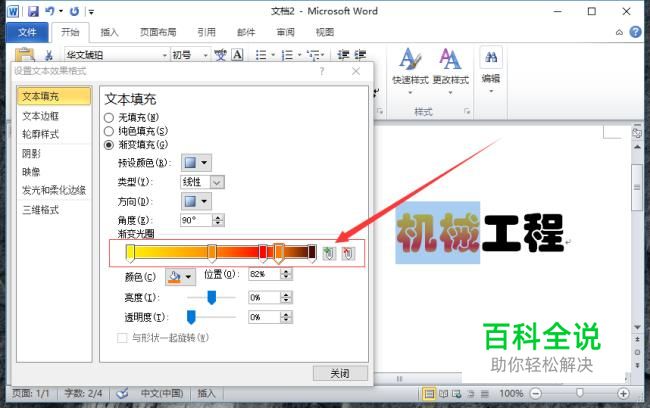The width and height of the screenshot is (650, 408).
Task: Click the character border A icon
Action: pos(238,55)
